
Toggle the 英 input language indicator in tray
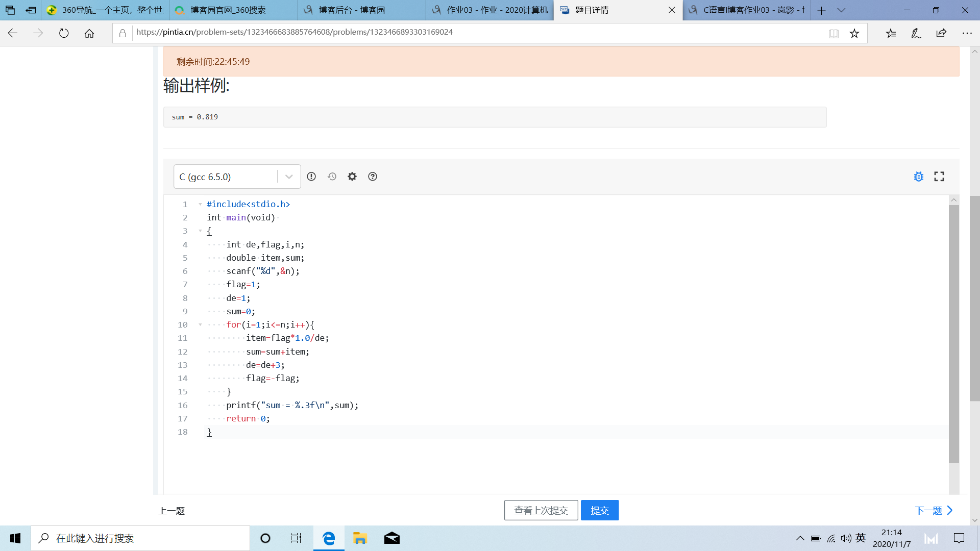click(x=861, y=538)
